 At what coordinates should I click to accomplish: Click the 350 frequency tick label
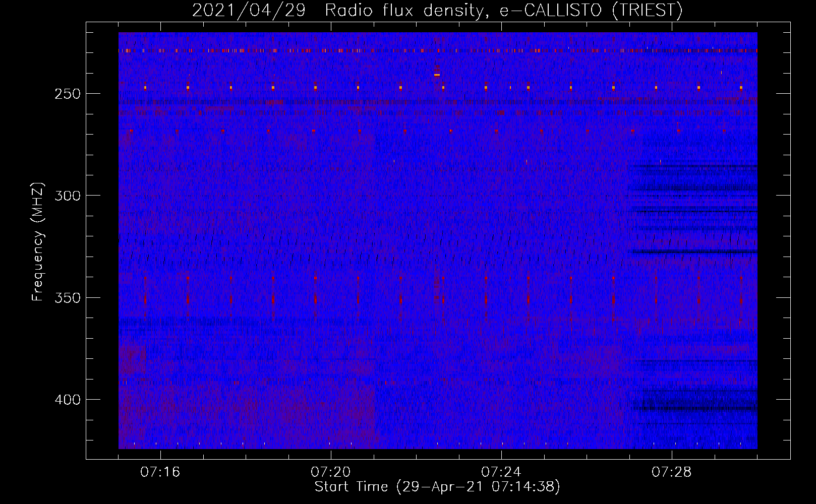[x=68, y=298]
